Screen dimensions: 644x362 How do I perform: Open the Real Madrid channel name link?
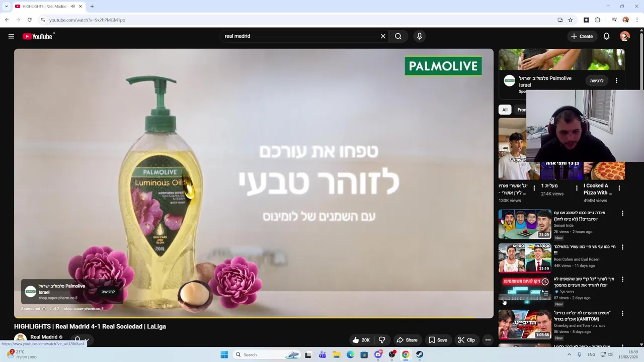click(x=44, y=337)
